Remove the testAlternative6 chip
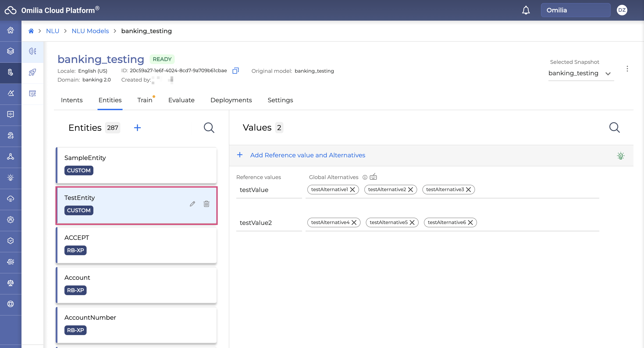 [x=470, y=222]
